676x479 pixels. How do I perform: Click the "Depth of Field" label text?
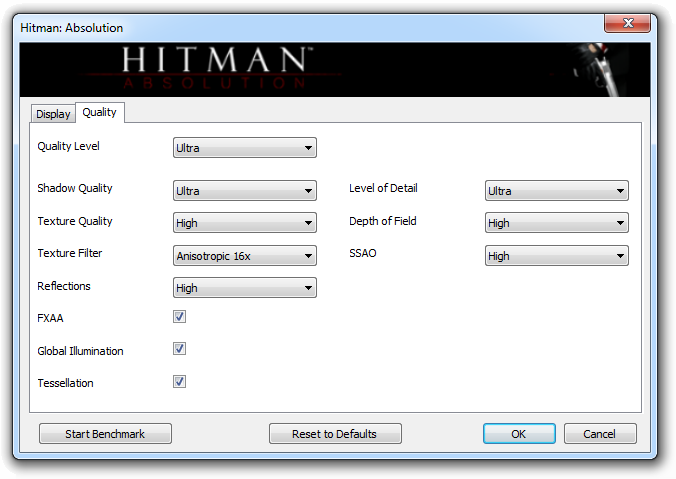coord(383,221)
